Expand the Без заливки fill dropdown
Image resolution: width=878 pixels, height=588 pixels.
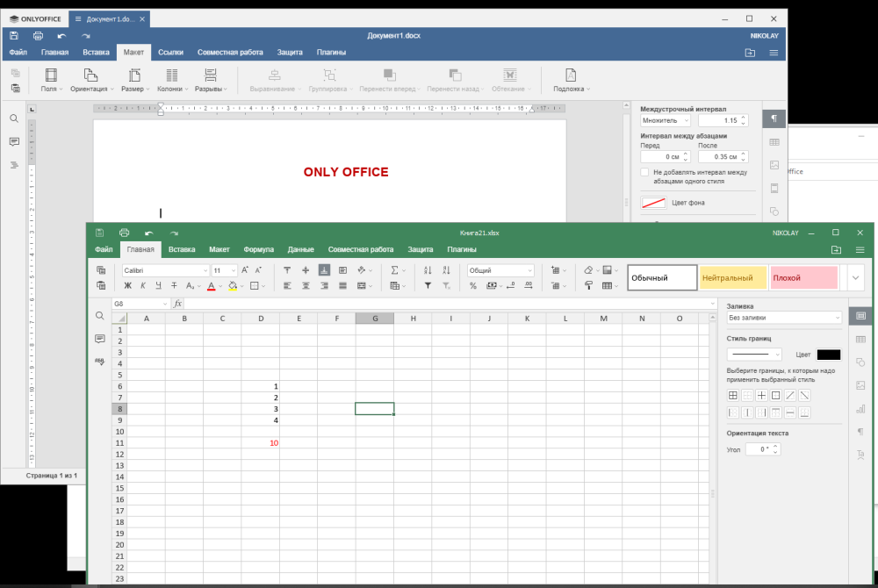[784, 318]
